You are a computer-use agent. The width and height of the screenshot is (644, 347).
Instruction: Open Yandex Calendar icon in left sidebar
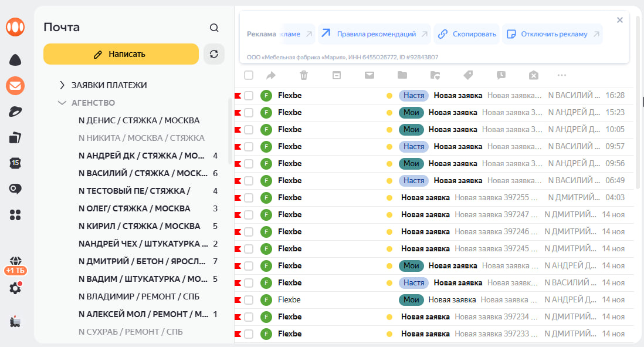pos(15,163)
